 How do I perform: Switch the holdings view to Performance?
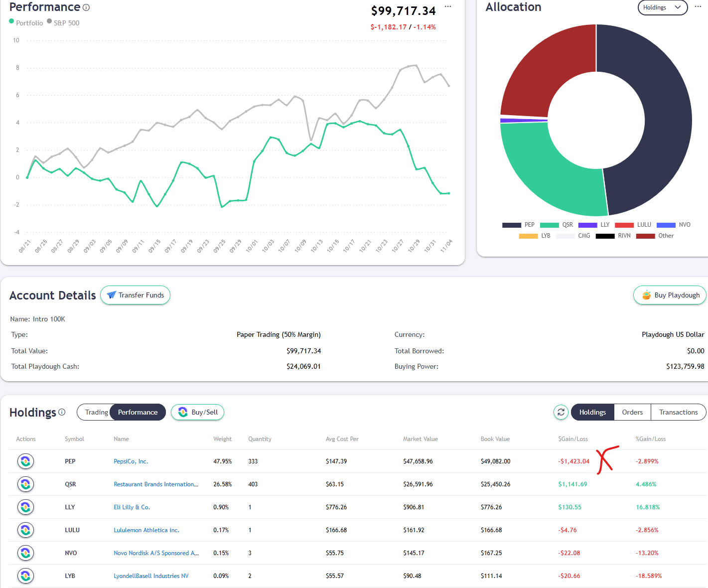pos(138,412)
